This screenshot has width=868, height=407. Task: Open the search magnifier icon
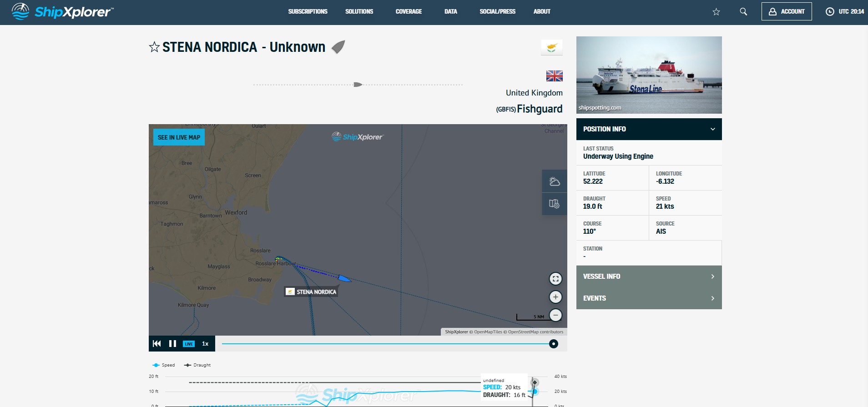click(x=743, y=12)
